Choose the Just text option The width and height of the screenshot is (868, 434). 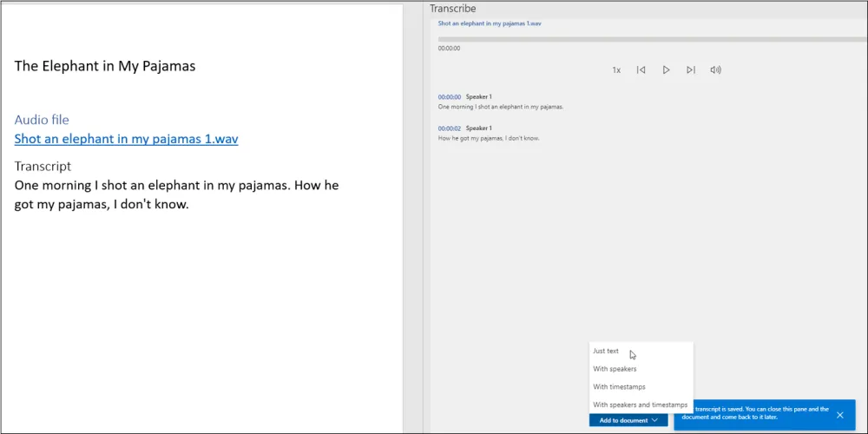coord(606,352)
